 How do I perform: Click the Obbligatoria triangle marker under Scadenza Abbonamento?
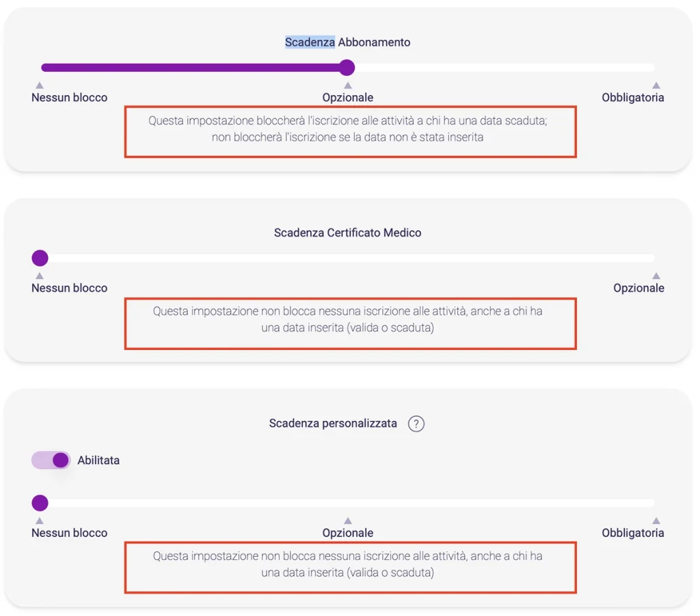[x=656, y=85]
